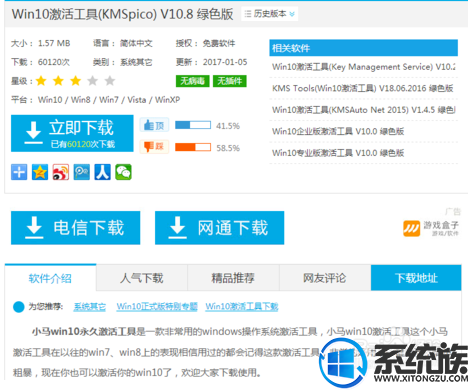The width and height of the screenshot is (468, 391).
Task: Switch to the 软件介绍 tab
Action: coord(50,278)
